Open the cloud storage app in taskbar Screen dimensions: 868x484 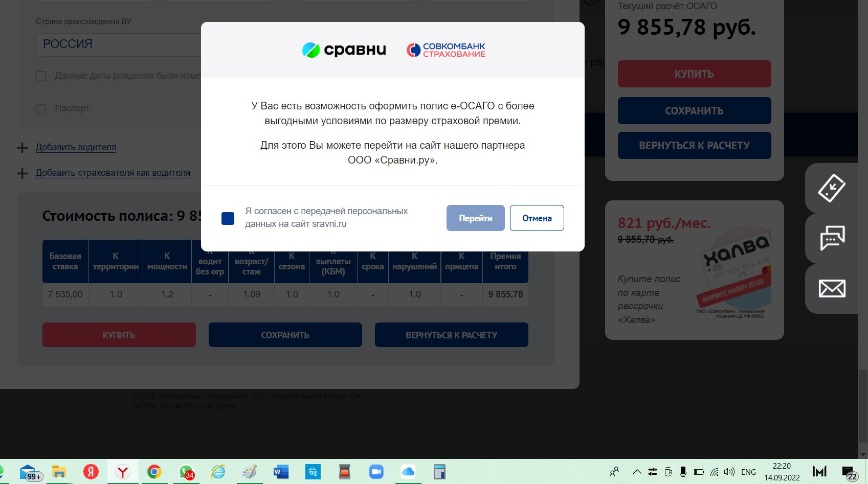408,472
